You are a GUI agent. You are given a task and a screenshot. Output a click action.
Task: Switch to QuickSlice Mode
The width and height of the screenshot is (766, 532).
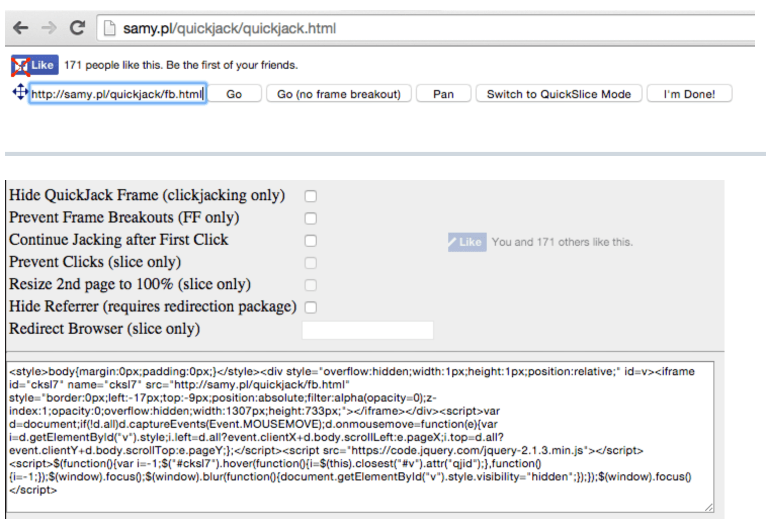pyautogui.click(x=559, y=94)
